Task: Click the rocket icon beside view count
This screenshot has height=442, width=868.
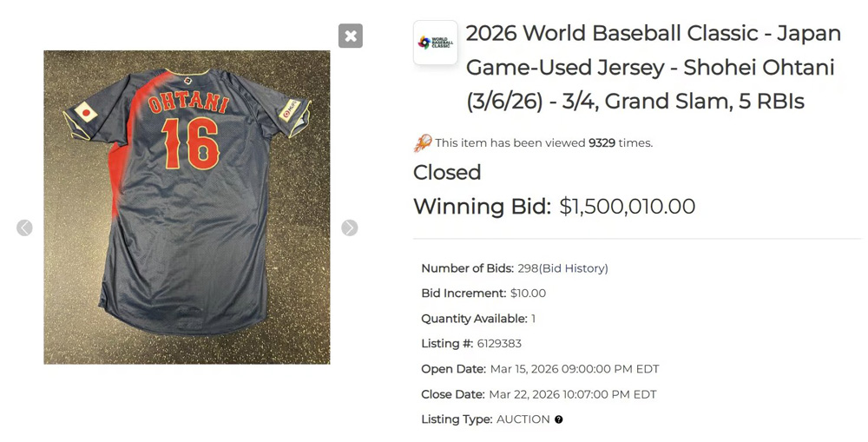Action: [x=423, y=142]
